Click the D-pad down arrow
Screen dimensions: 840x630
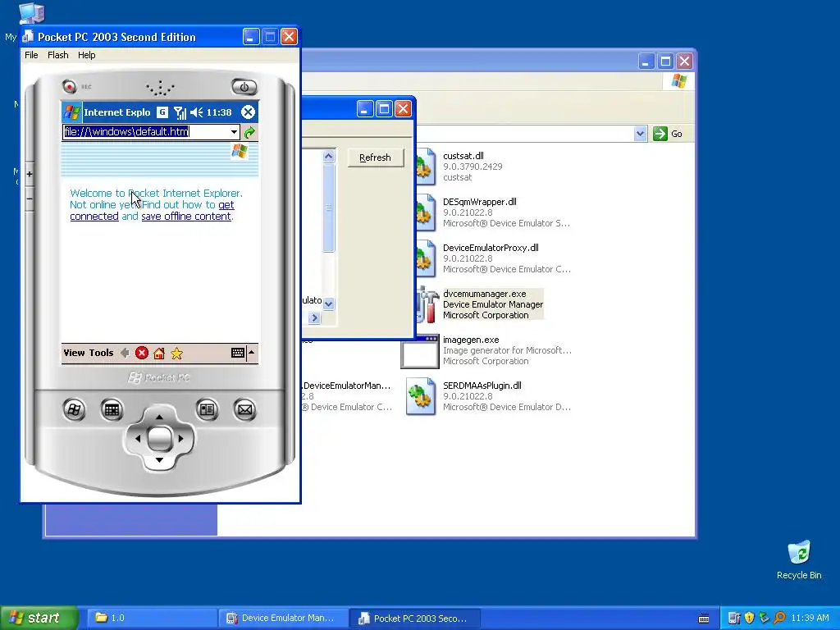click(x=159, y=460)
